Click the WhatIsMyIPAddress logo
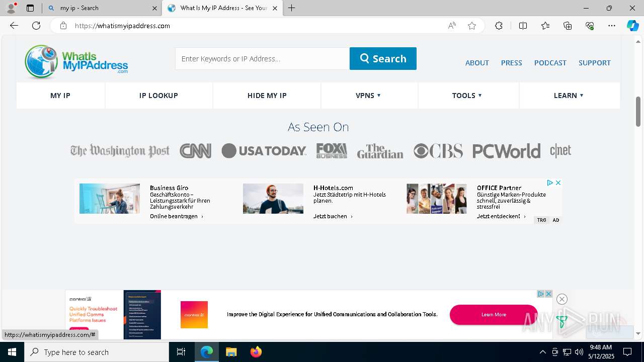The image size is (644, 362). click(x=76, y=62)
